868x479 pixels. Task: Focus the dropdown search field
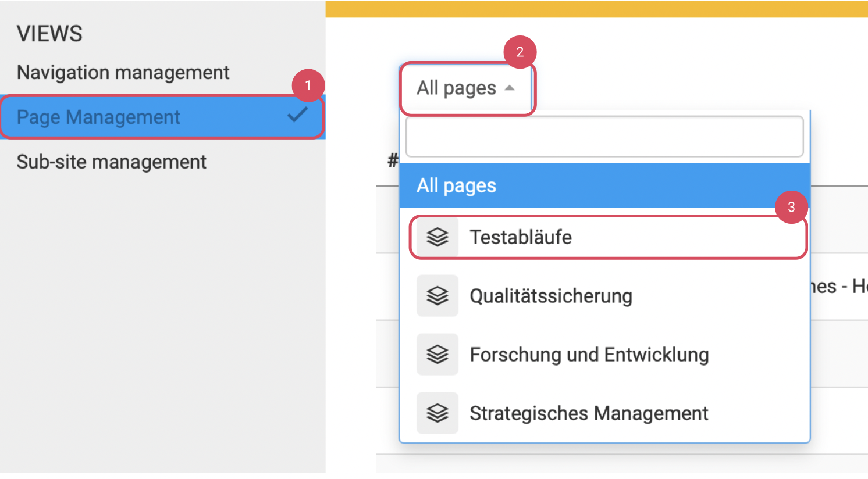(604, 137)
